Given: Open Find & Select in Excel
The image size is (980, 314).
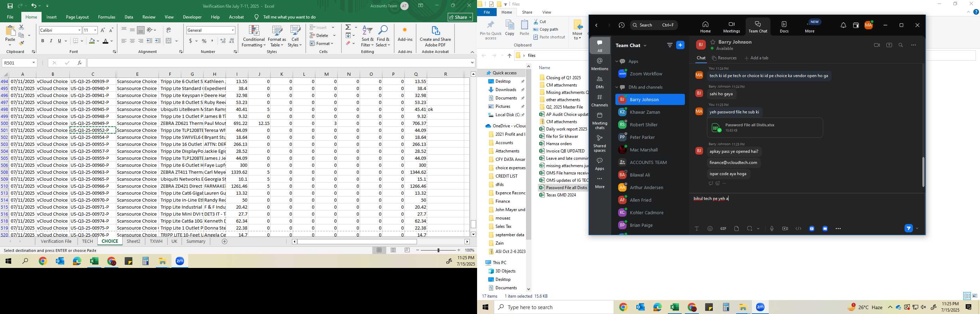Looking at the screenshot, I should [383, 36].
